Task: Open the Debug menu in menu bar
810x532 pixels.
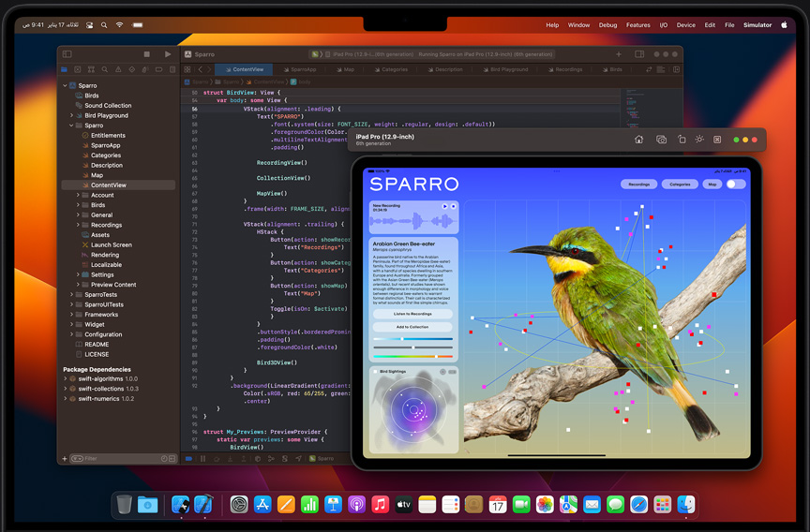Action: [x=607, y=25]
